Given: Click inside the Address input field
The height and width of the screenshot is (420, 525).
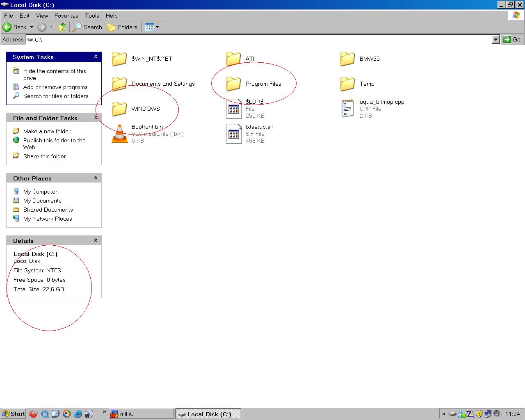Looking at the screenshot, I should point(262,39).
